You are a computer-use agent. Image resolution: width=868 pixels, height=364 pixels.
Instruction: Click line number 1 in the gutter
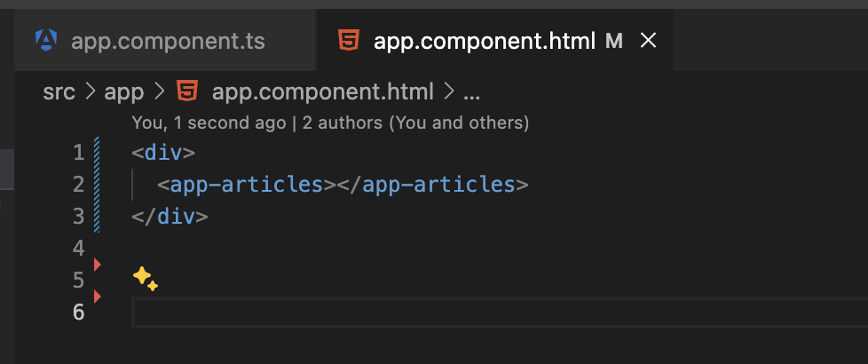coord(78,153)
